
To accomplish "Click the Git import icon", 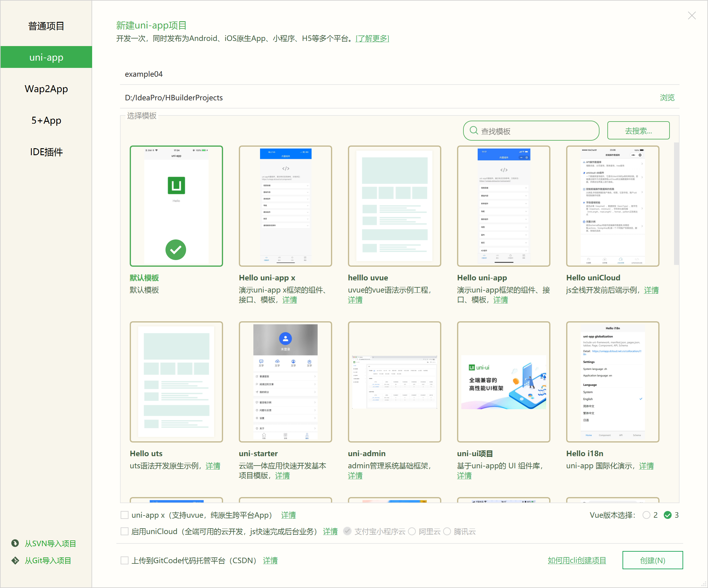I will coord(15,560).
